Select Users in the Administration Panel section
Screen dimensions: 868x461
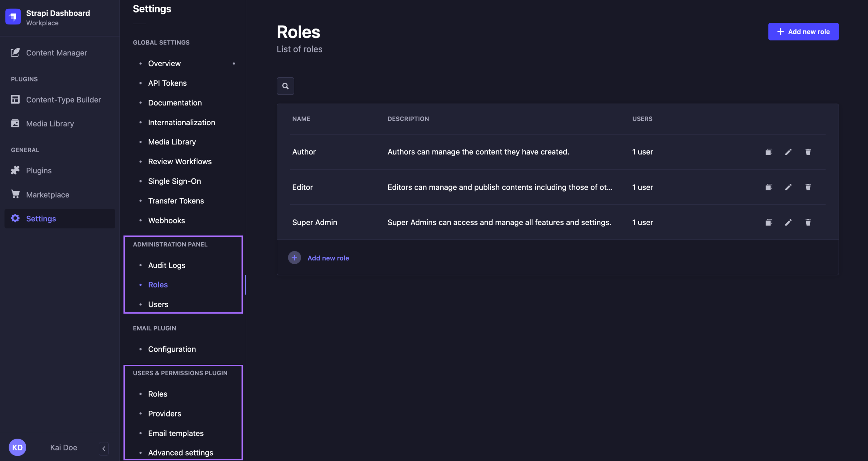pyautogui.click(x=158, y=304)
